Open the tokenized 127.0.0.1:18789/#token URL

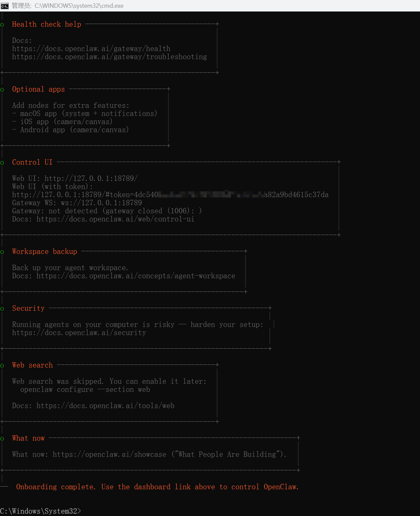click(170, 195)
